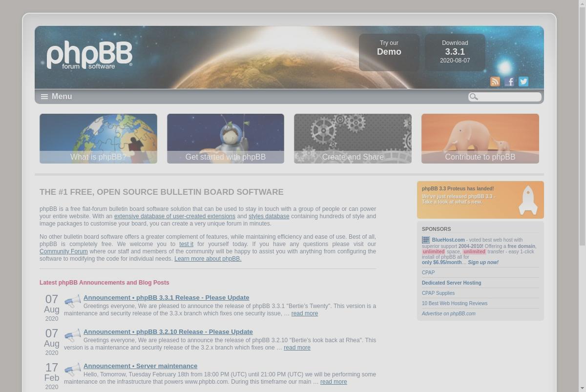Open 10 Best Web Hosting Reviews link
The width and height of the screenshot is (586, 392).
pyautogui.click(x=455, y=303)
